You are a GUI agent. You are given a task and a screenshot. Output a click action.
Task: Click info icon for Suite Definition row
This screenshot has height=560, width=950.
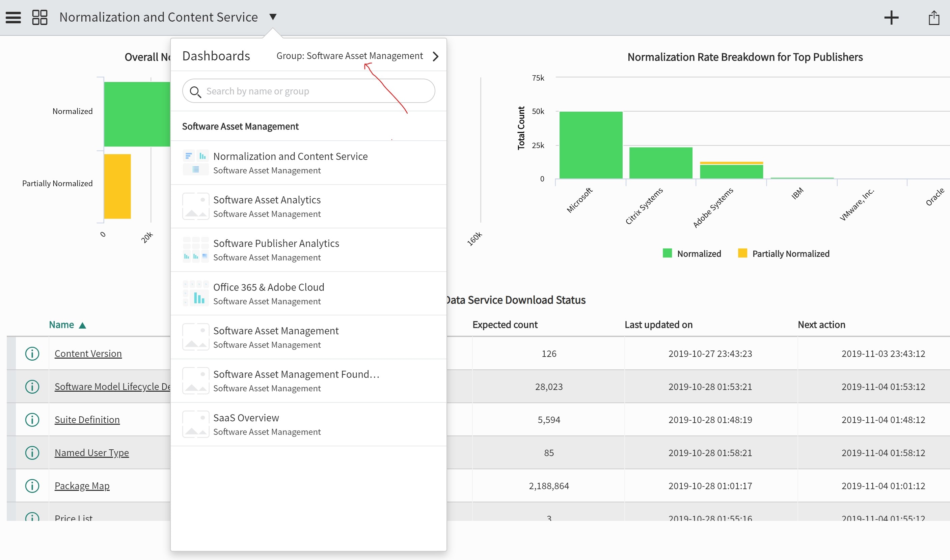point(32,420)
